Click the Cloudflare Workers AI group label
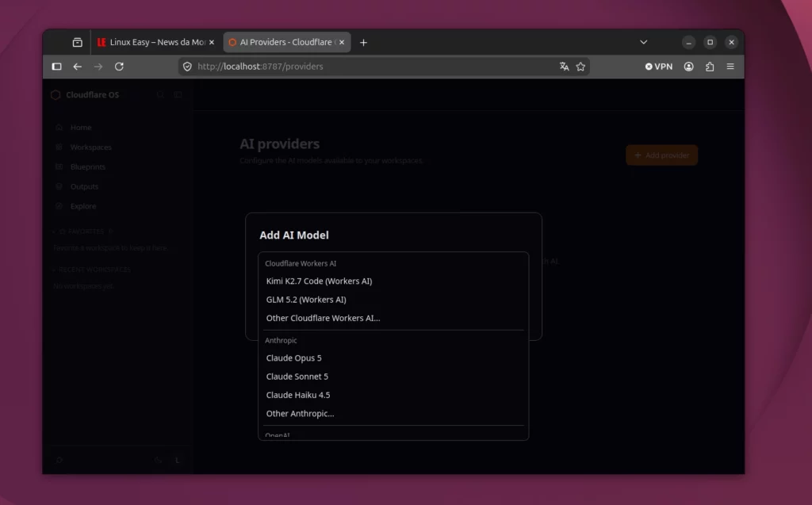This screenshot has height=505, width=812. (301, 264)
